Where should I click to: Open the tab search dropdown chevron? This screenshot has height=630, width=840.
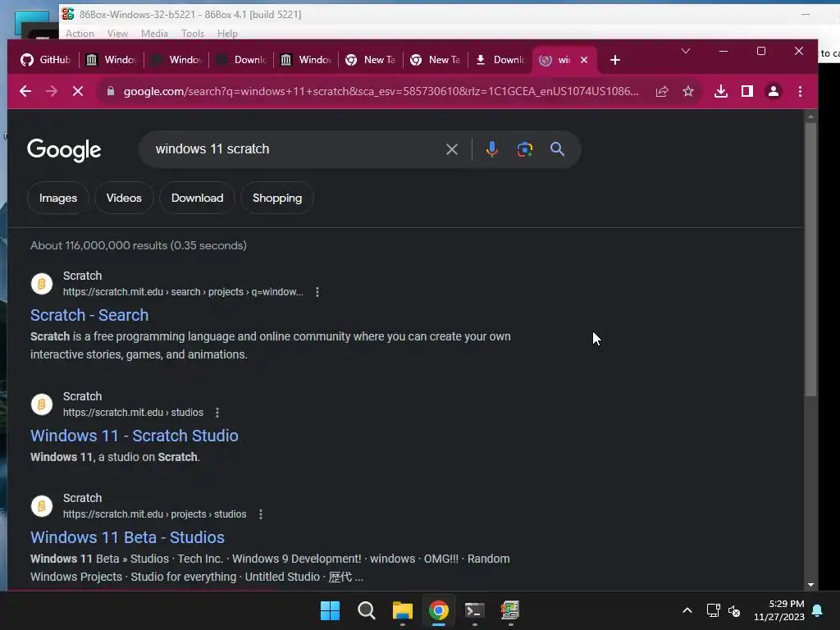pos(686,52)
